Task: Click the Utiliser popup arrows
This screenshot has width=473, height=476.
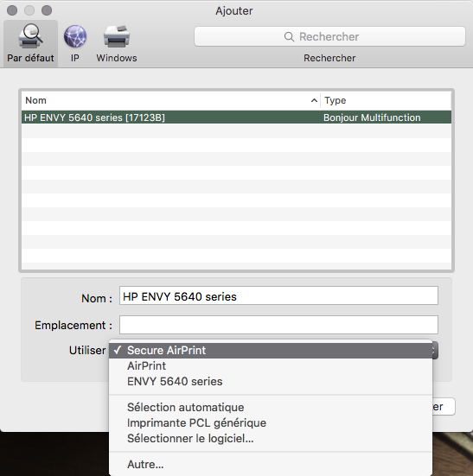Action: click(435, 351)
